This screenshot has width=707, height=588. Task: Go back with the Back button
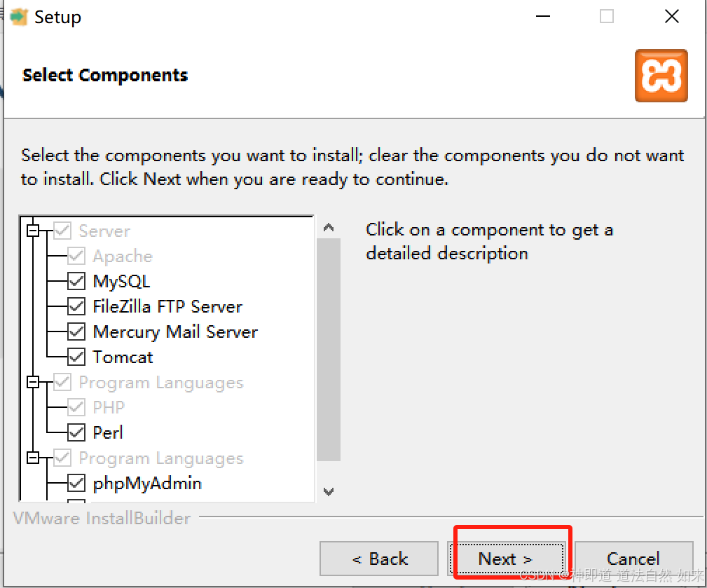pyautogui.click(x=379, y=559)
